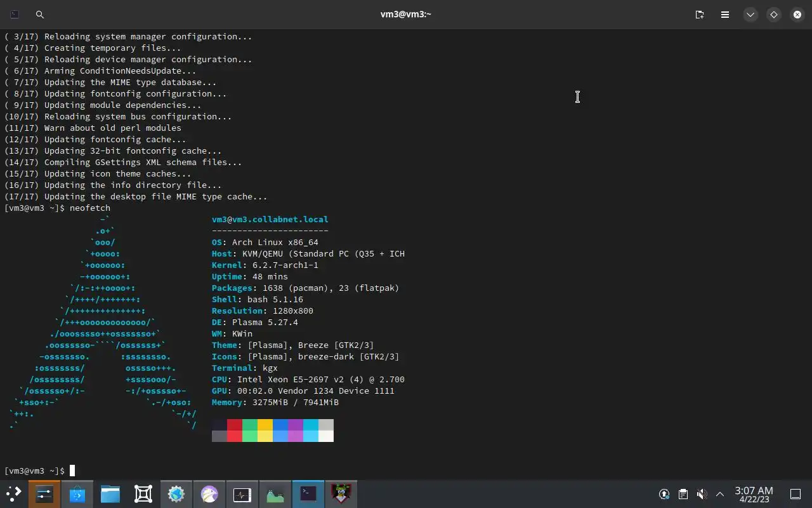Click the 'OS: Arch Linux x86_64' line
This screenshot has height=508, width=812.
265,243
